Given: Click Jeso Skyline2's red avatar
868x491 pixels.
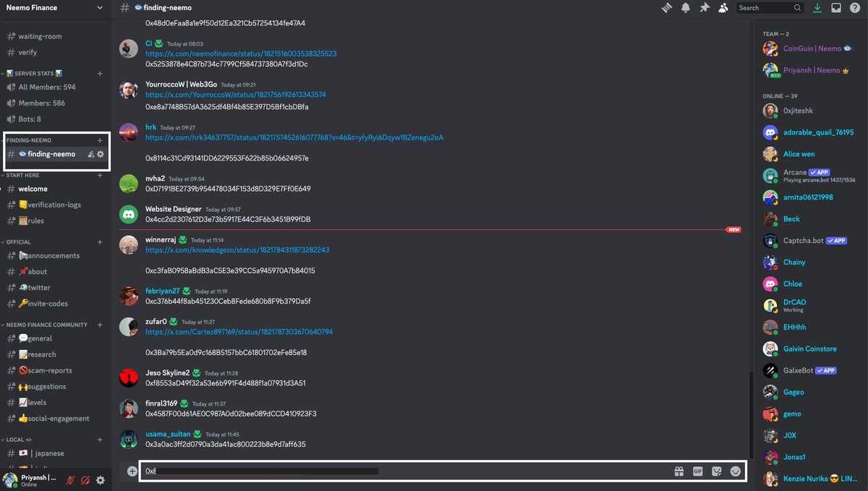Looking at the screenshot, I should [x=128, y=377].
